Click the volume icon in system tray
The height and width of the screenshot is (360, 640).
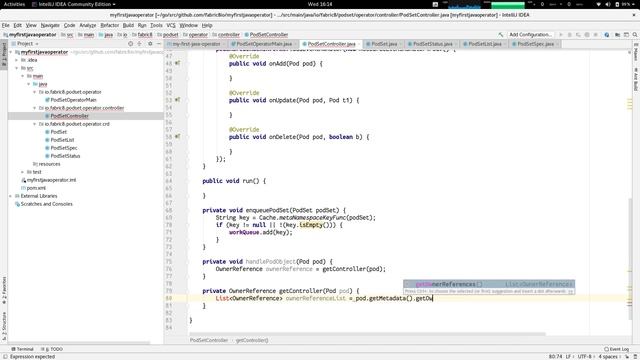click(x=608, y=4)
